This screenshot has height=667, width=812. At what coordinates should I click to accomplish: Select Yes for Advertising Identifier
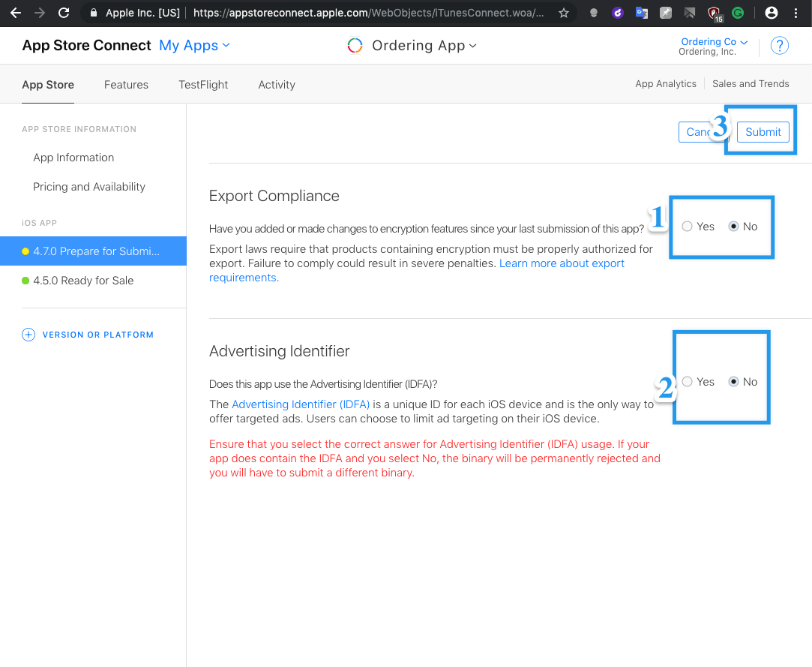(688, 382)
